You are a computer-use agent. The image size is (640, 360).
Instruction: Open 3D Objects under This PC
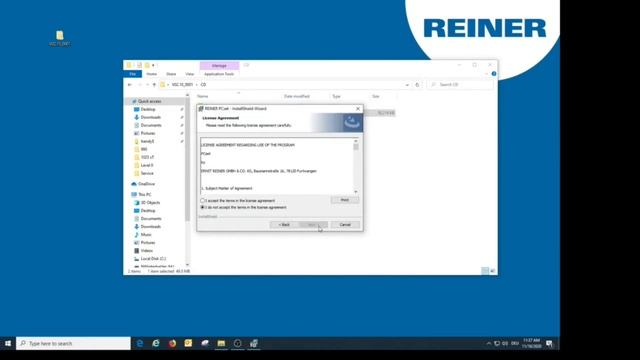pyautogui.click(x=150, y=202)
